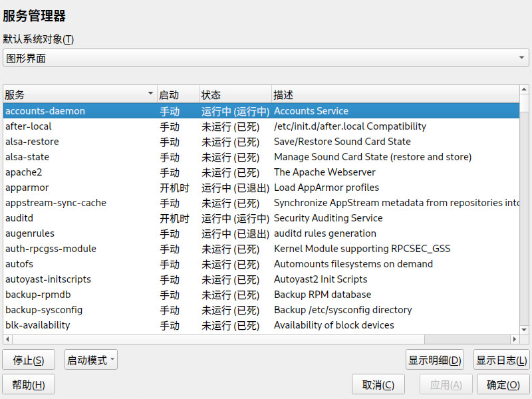Click the 描述 column header
This screenshot has height=399, width=532.
392,94
